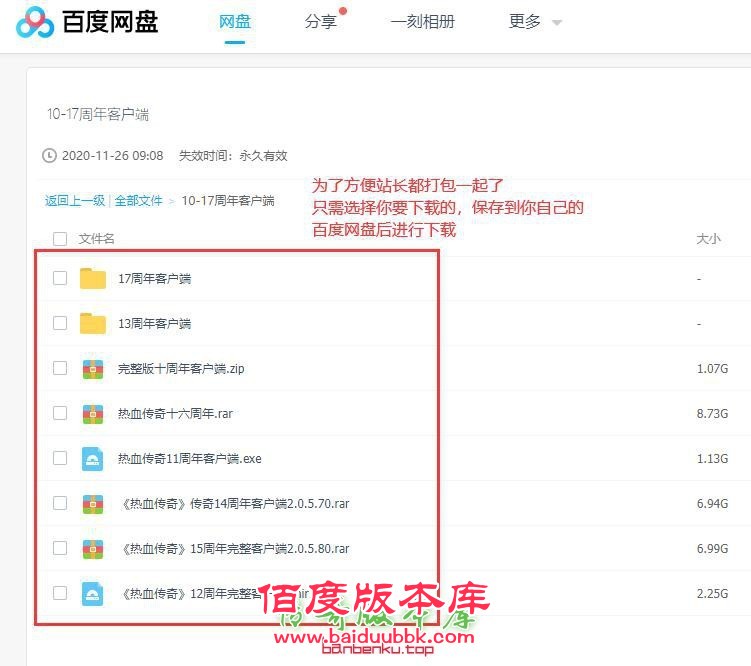Check the box for 17周年客户端 folder

click(x=60, y=278)
